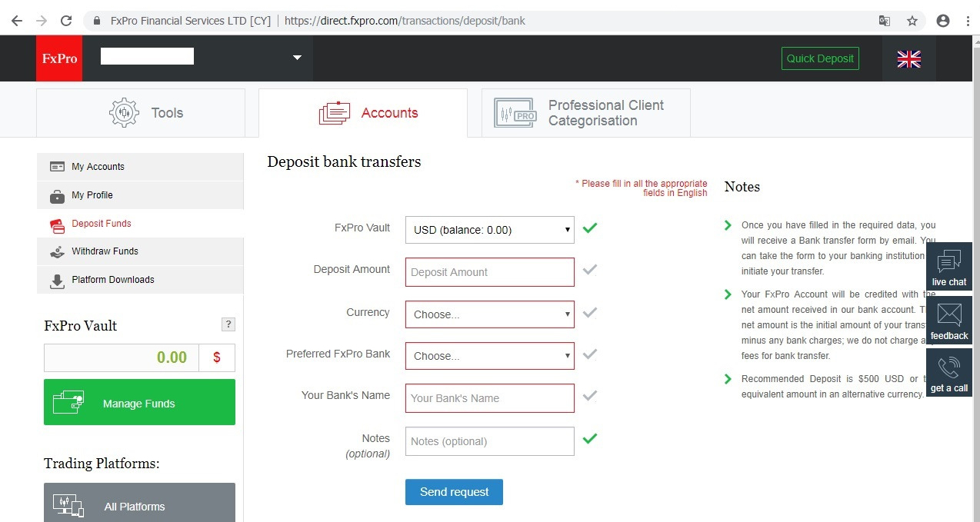Click the Platform Downloads arrow icon
This screenshot has width=980, height=522.
(57, 281)
